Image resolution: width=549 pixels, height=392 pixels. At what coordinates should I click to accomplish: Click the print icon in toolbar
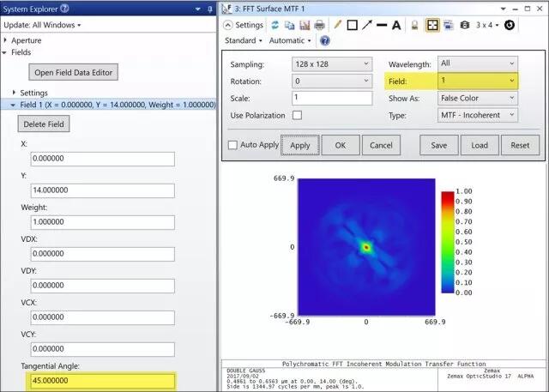coord(319,25)
